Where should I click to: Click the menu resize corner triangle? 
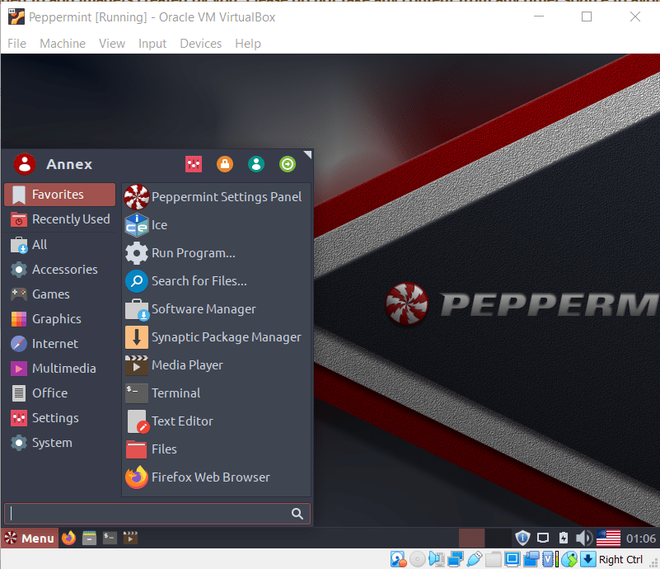[x=308, y=154]
